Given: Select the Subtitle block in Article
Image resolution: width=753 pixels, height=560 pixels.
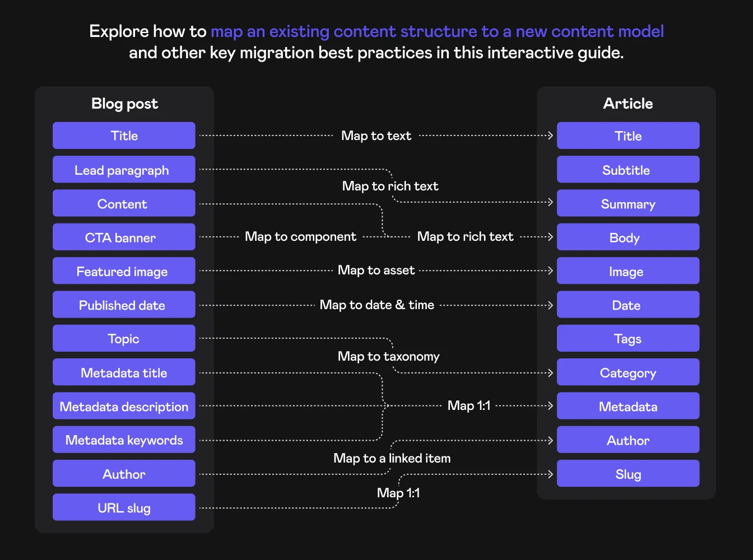Looking at the screenshot, I should click(x=627, y=170).
